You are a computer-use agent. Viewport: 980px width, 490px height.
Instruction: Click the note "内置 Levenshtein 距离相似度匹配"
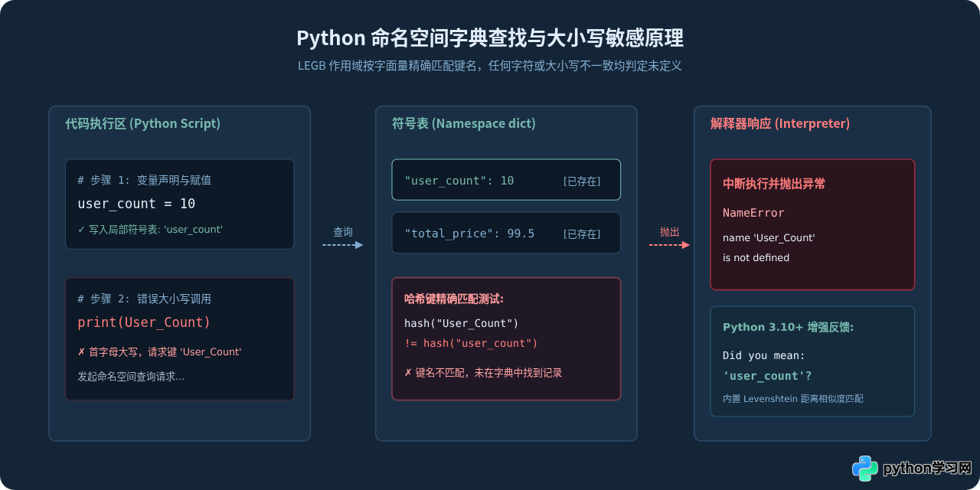pos(793,399)
